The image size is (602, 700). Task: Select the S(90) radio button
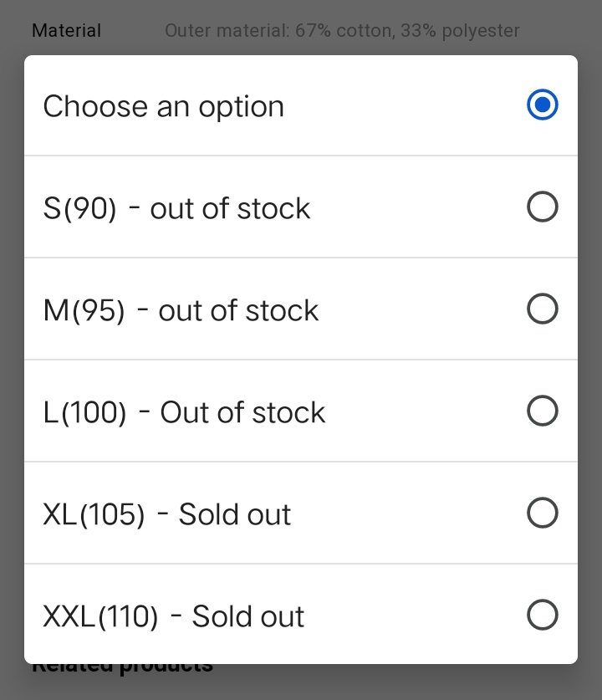(x=543, y=207)
